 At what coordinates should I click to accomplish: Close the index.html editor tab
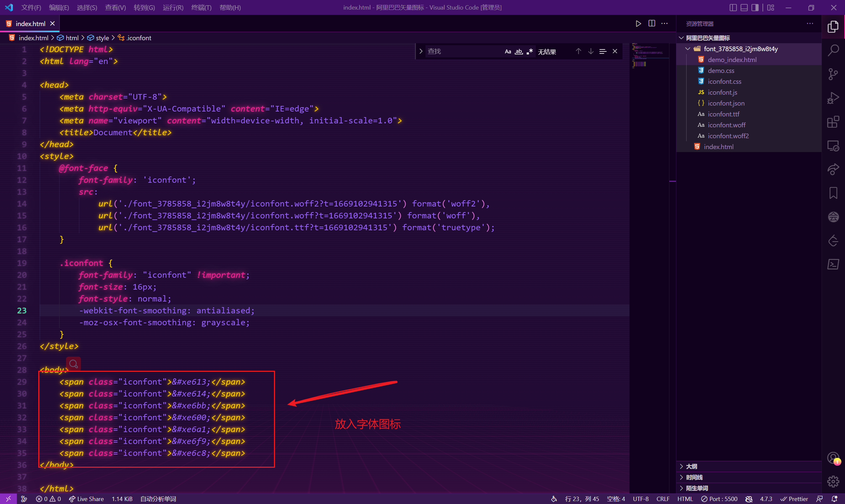coord(52,23)
